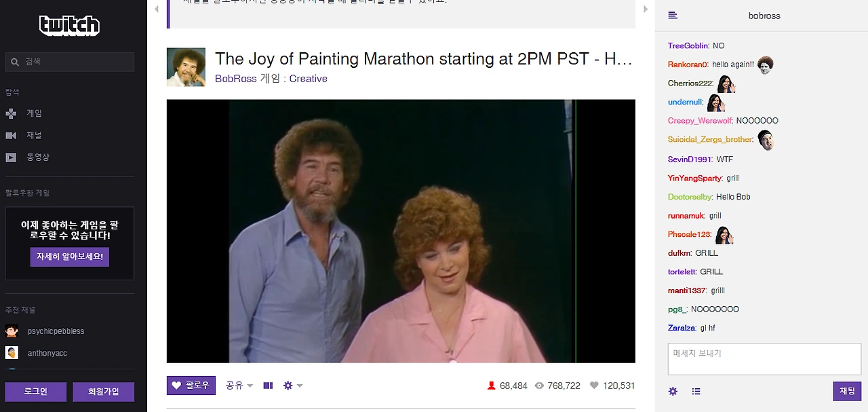Focus the 메시지 보내기 chat message box
The width and height of the screenshot is (868, 412).
(x=764, y=359)
